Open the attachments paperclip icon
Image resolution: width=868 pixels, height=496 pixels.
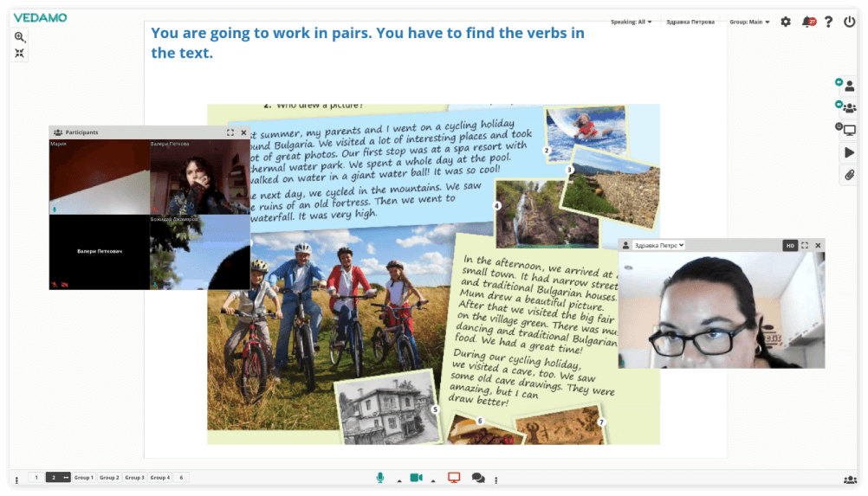pos(849,175)
